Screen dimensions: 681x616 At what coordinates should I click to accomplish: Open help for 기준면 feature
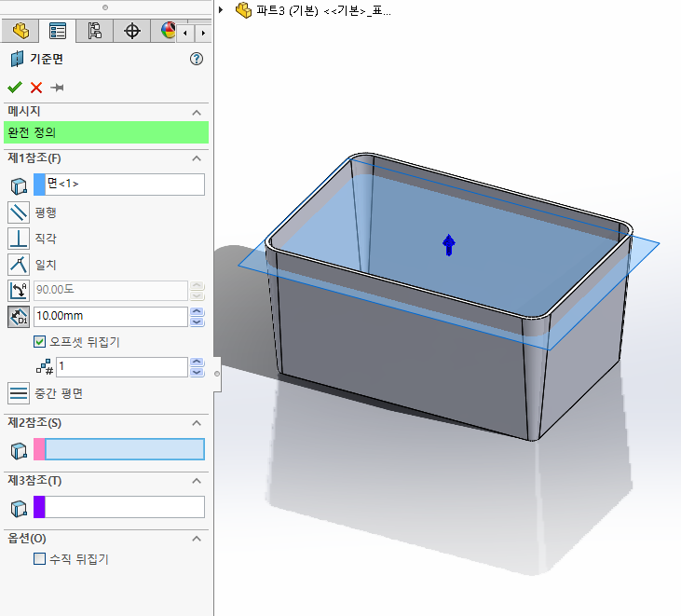pyautogui.click(x=197, y=59)
